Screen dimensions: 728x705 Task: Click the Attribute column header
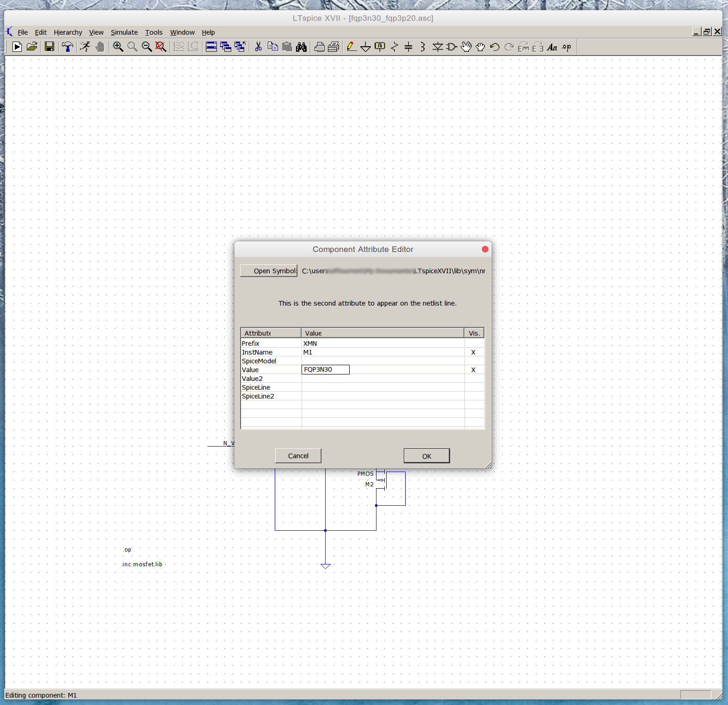271,333
